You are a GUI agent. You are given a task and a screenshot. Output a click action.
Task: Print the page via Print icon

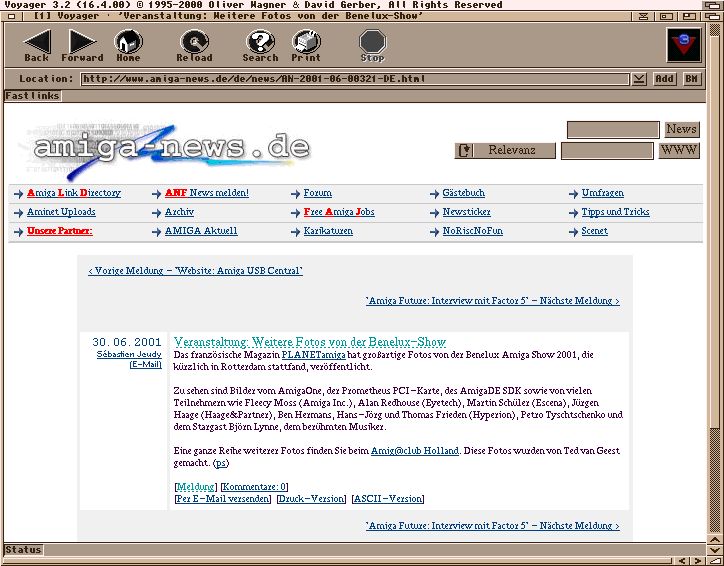click(x=306, y=46)
